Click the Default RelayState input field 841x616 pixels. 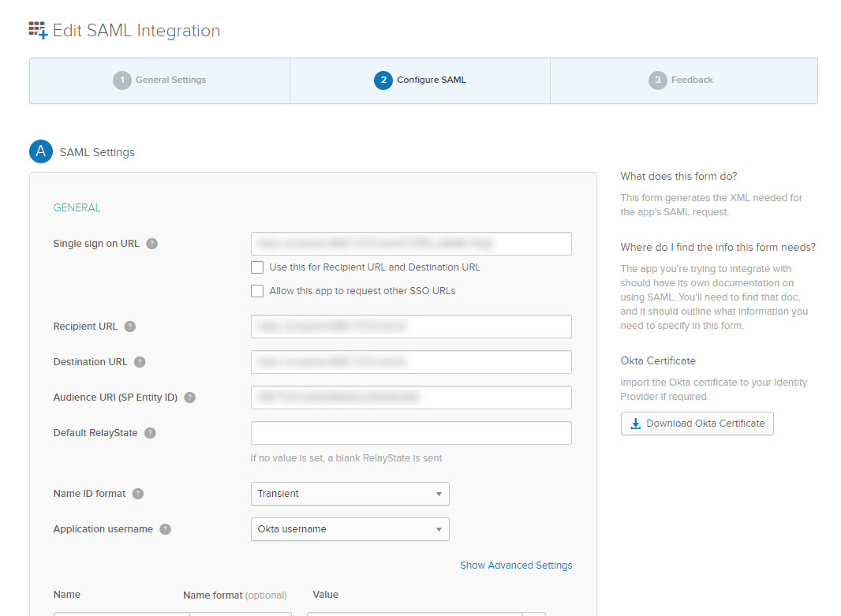pyautogui.click(x=411, y=433)
